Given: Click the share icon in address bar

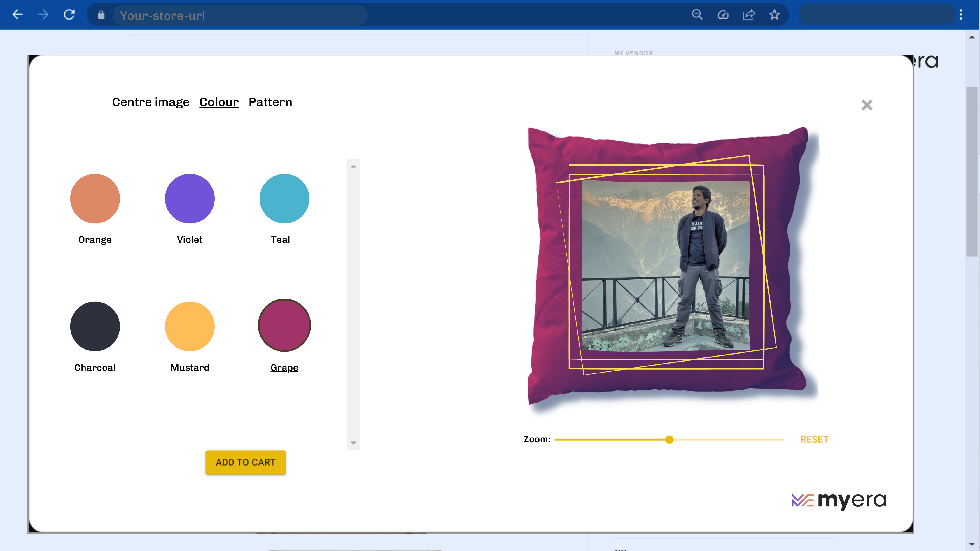Looking at the screenshot, I should click(x=749, y=15).
